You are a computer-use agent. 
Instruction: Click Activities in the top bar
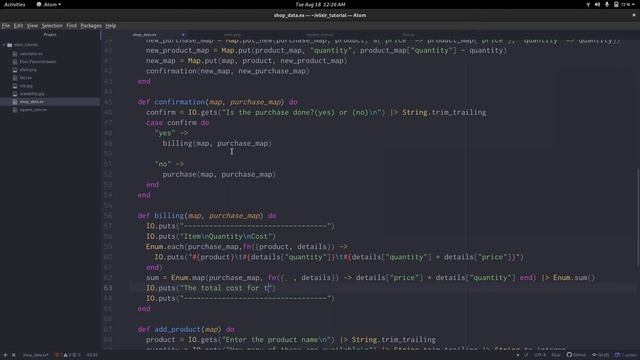click(x=14, y=4)
